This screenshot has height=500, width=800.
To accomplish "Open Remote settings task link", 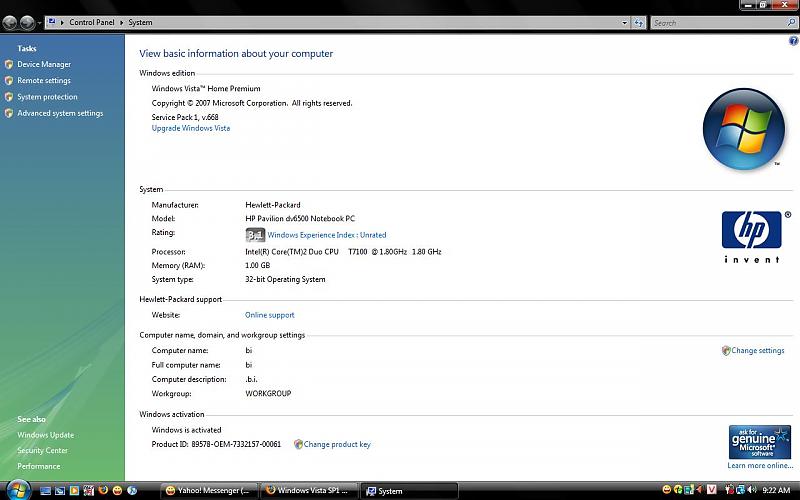I will (x=44, y=81).
